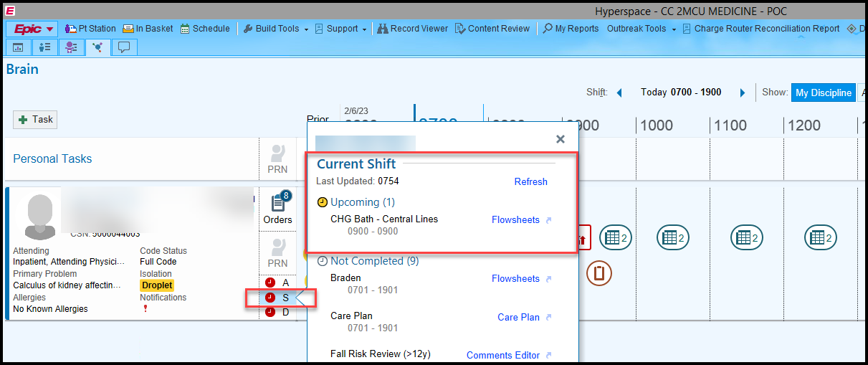Open My Reports
This screenshot has height=365, width=868.
click(x=571, y=29)
